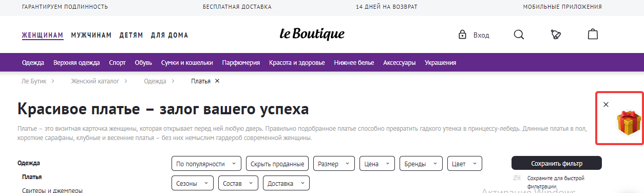This screenshot has width=644, height=193.
Task: Expand the Размер filter dropdown
Action: click(x=334, y=164)
